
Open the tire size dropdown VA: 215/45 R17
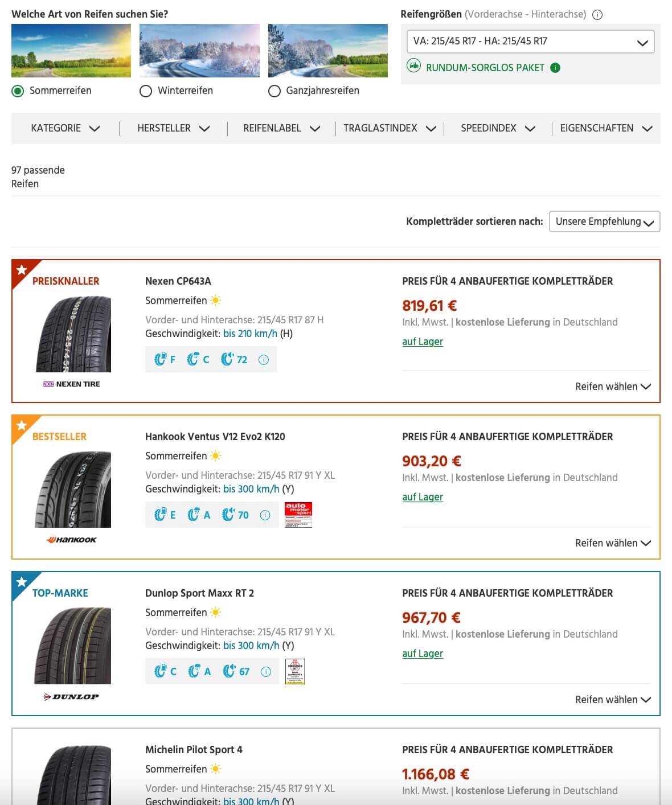[530, 42]
